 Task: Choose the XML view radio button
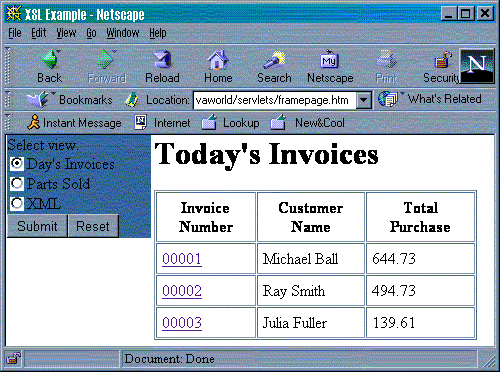click(17, 203)
